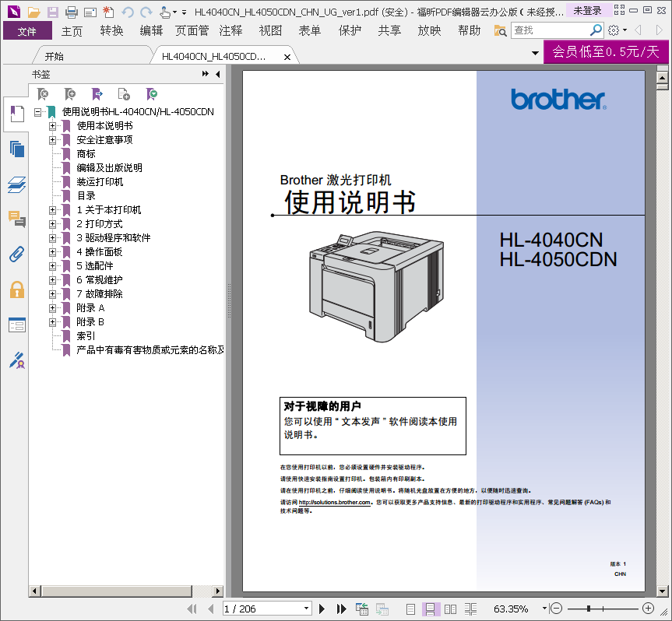
Task: Open the digital signatures sidebar icon
Action: tap(17, 360)
